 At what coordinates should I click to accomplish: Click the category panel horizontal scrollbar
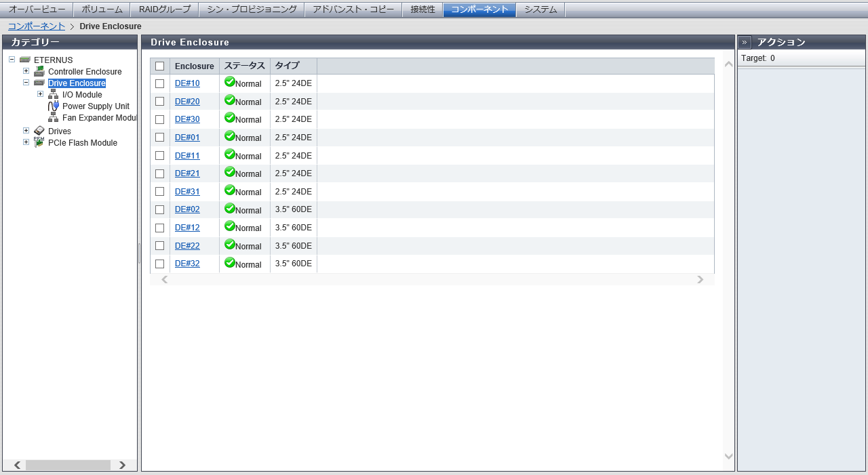pos(68,465)
